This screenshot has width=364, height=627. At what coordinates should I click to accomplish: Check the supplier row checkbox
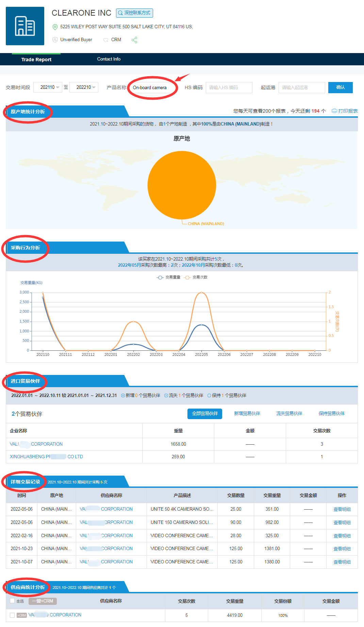[x=12, y=615]
